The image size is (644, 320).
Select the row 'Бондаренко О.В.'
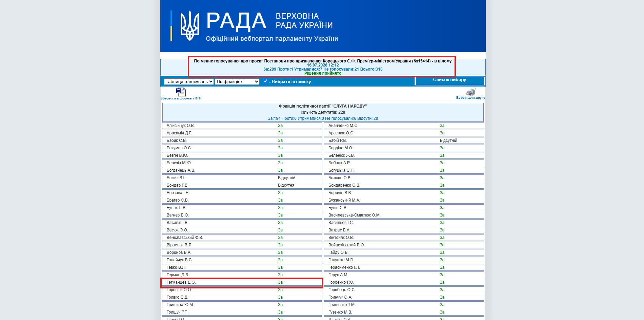click(404, 185)
